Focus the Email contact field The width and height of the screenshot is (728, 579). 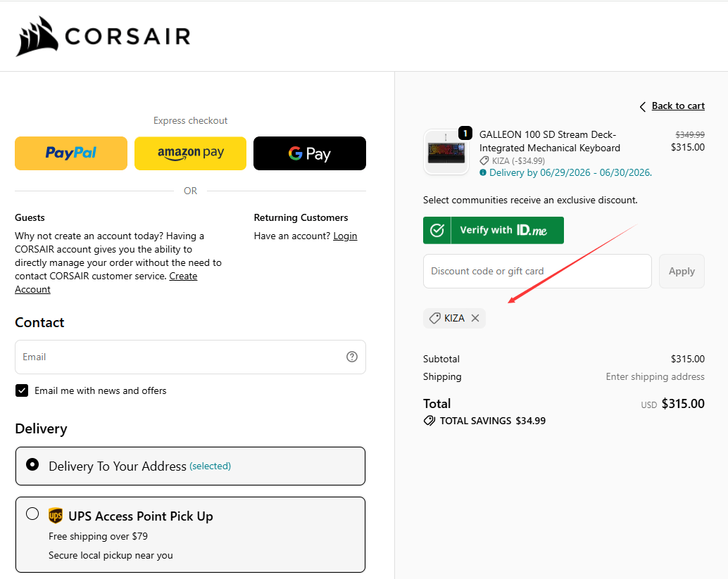click(190, 357)
